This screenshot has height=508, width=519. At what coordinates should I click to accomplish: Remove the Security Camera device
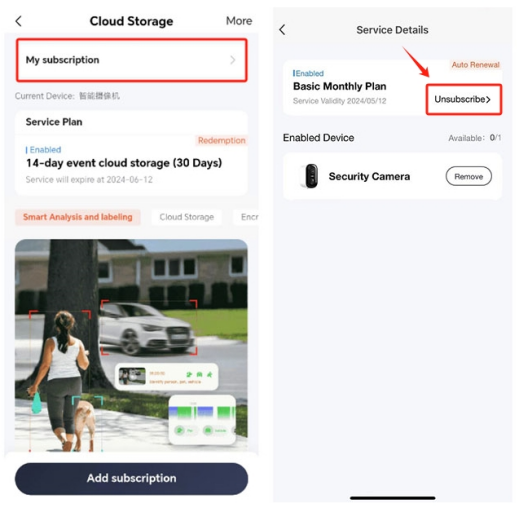(468, 176)
